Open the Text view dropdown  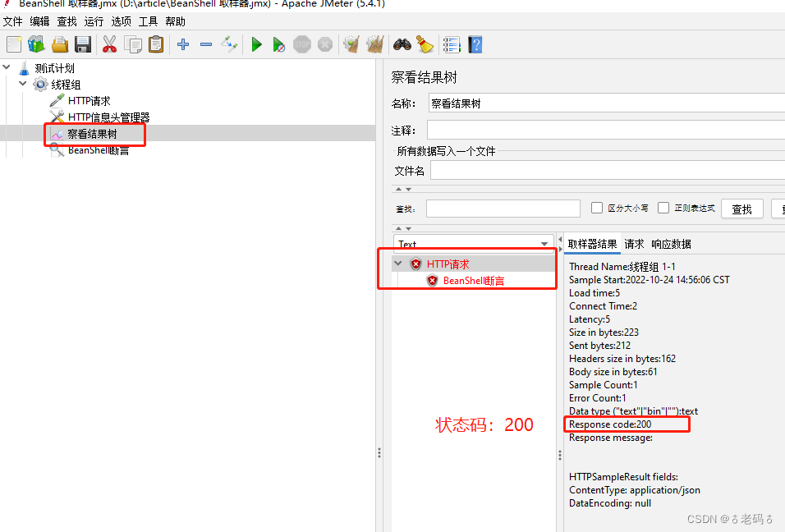tap(544, 244)
